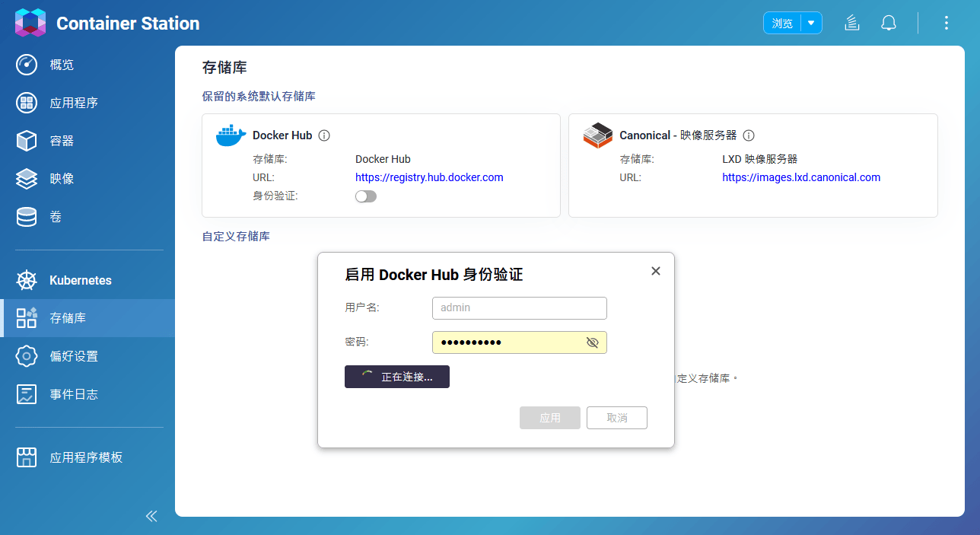The width and height of the screenshot is (980, 535).
Task: Expand the 浏览 dropdown arrow
Action: [x=811, y=23]
